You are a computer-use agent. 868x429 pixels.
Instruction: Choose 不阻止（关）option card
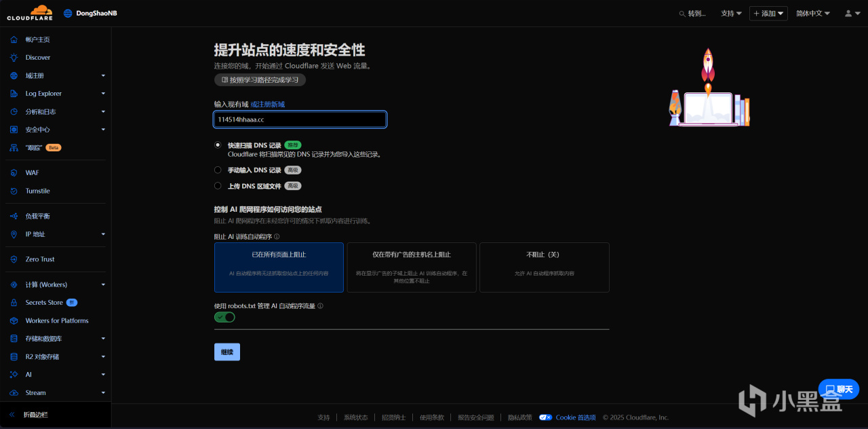(x=545, y=267)
